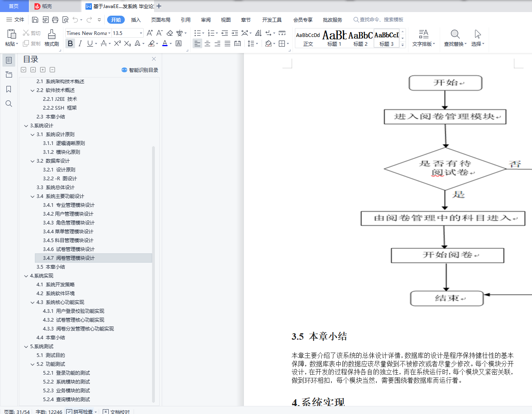Click the font color A swatch
Image resolution: width=532 pixels, height=414 pixels.
pyautogui.click(x=165, y=43)
